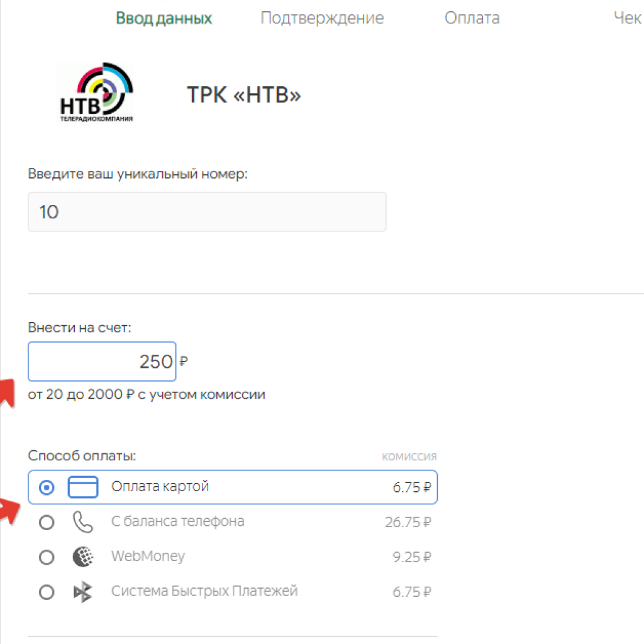Switch to the Чек step tab
644x644 pixels.
[x=628, y=18]
